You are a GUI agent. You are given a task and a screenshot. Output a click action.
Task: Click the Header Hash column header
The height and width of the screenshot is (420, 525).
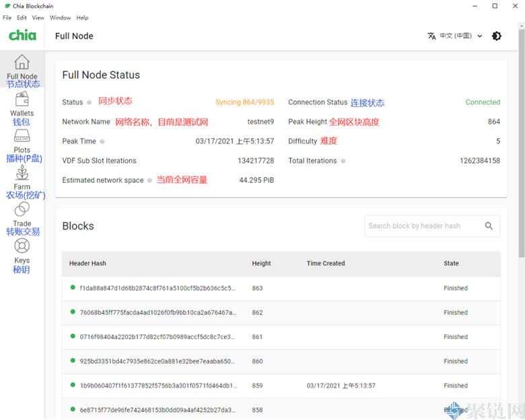click(x=87, y=264)
